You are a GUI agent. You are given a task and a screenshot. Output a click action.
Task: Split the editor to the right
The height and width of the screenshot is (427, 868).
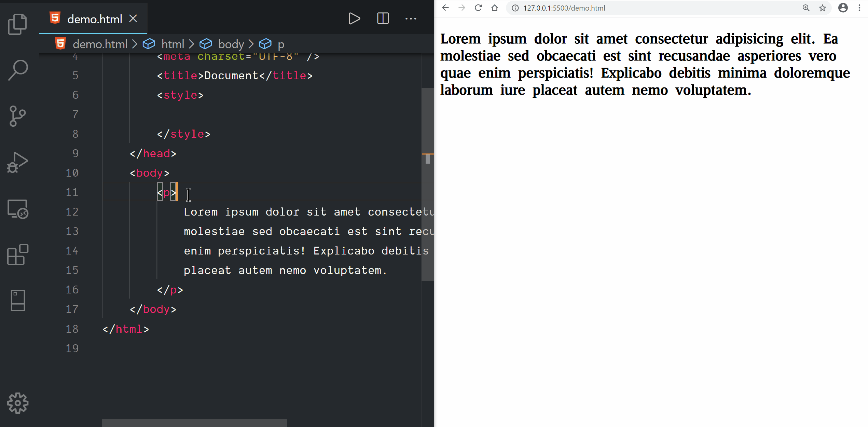pos(383,18)
